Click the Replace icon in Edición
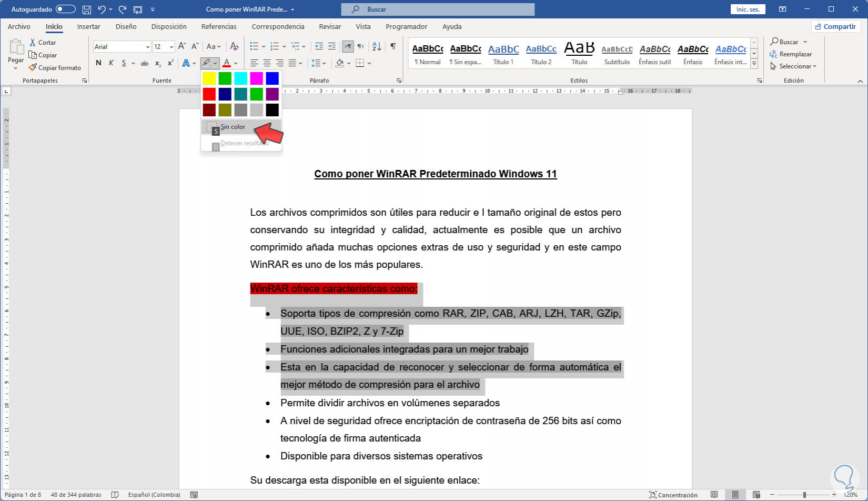This screenshot has height=501, width=868. pyautogui.click(x=773, y=54)
